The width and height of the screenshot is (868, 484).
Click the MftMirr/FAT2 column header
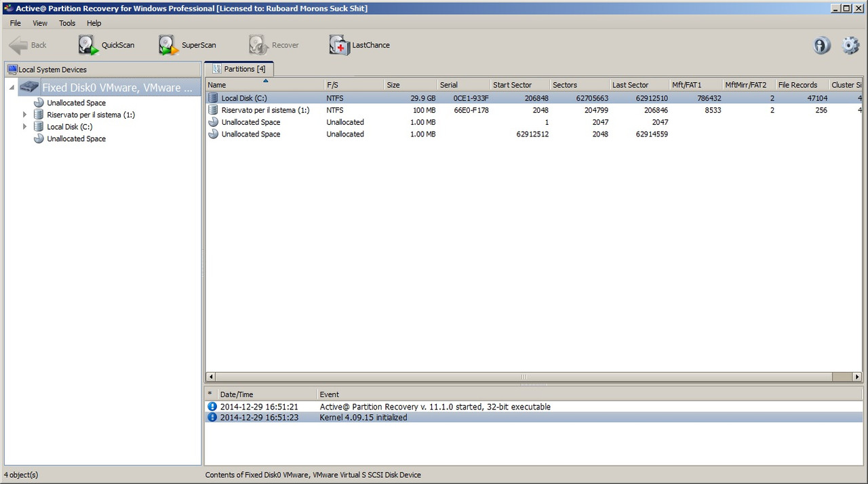pyautogui.click(x=749, y=85)
